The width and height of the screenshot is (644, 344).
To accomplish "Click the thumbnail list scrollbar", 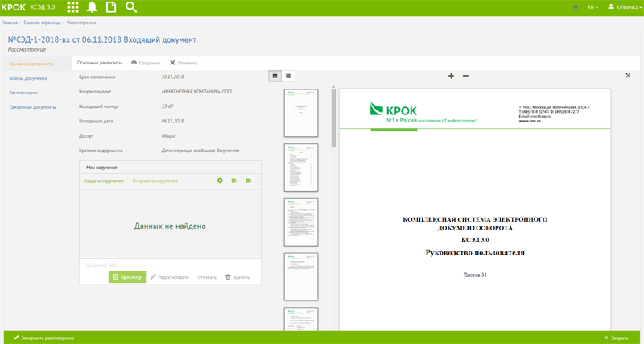I will pyautogui.click(x=334, y=118).
